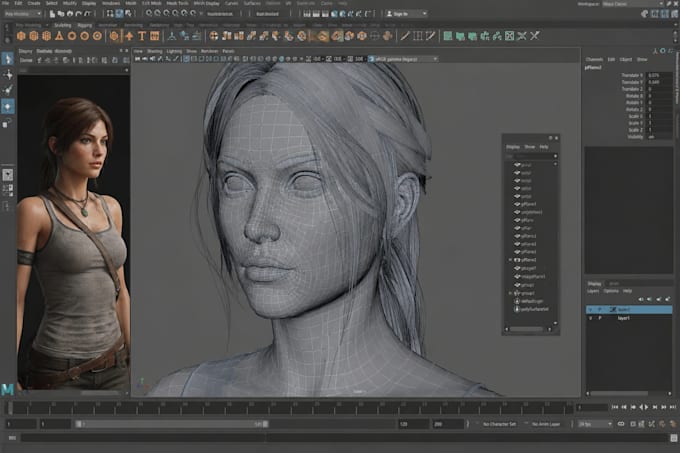Switch to the Sculpting shelf tab
This screenshot has width=680, height=453.
click(62, 26)
